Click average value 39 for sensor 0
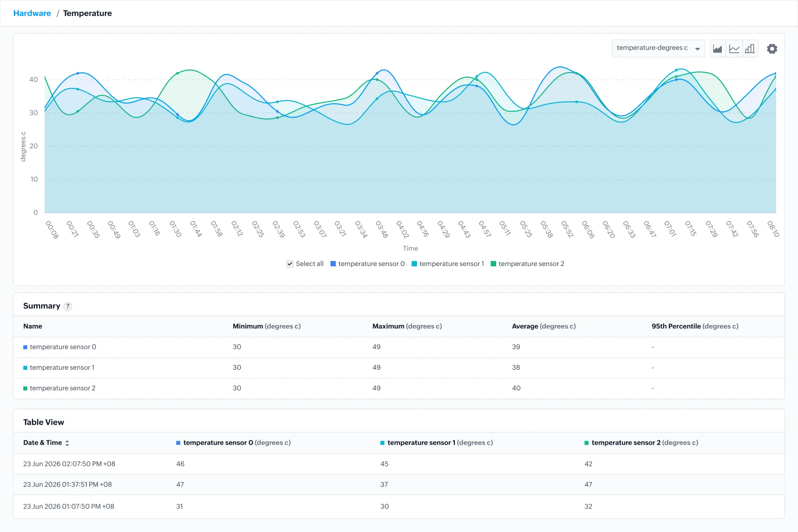Viewport: 798px width, 532px height. click(516, 347)
